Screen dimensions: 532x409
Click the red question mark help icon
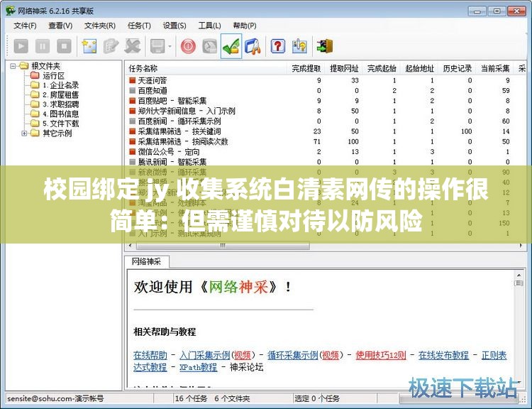(278, 46)
